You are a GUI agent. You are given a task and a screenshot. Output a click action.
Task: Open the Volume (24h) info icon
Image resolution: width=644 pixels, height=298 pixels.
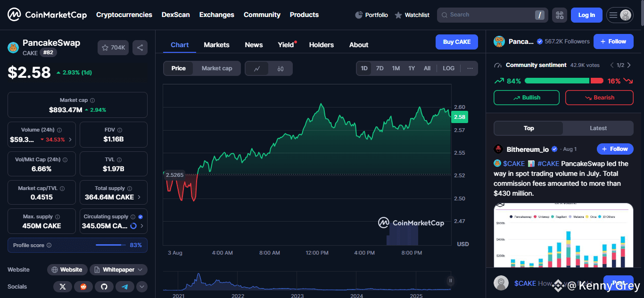pyautogui.click(x=59, y=130)
